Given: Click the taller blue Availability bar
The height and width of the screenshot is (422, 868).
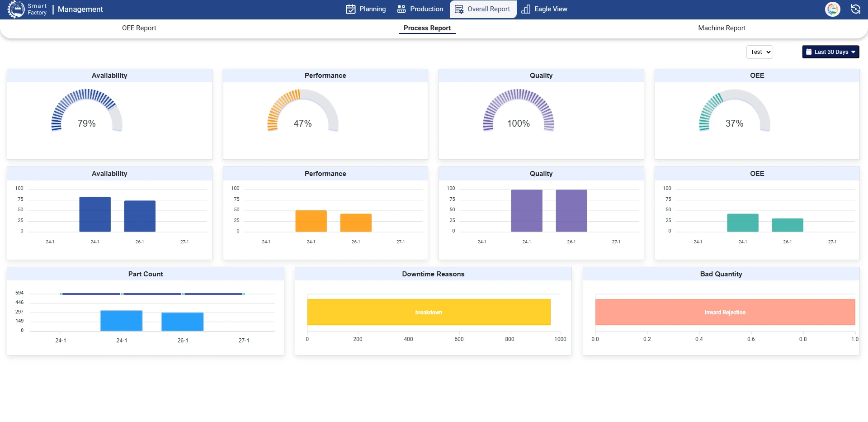Looking at the screenshot, I should click(x=95, y=214).
